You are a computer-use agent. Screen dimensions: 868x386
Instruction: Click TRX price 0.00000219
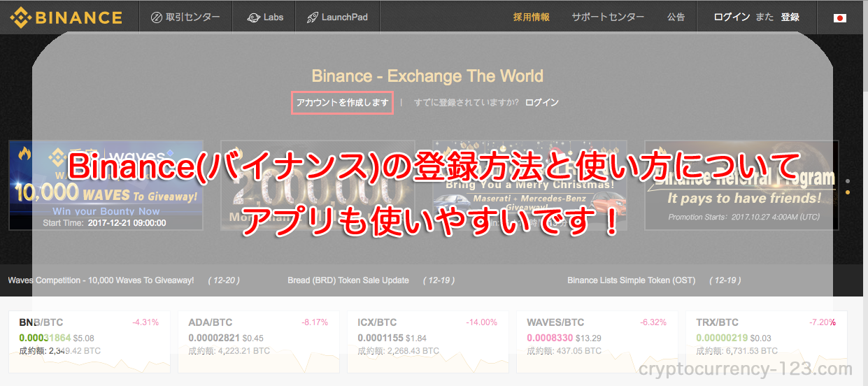[722, 338]
